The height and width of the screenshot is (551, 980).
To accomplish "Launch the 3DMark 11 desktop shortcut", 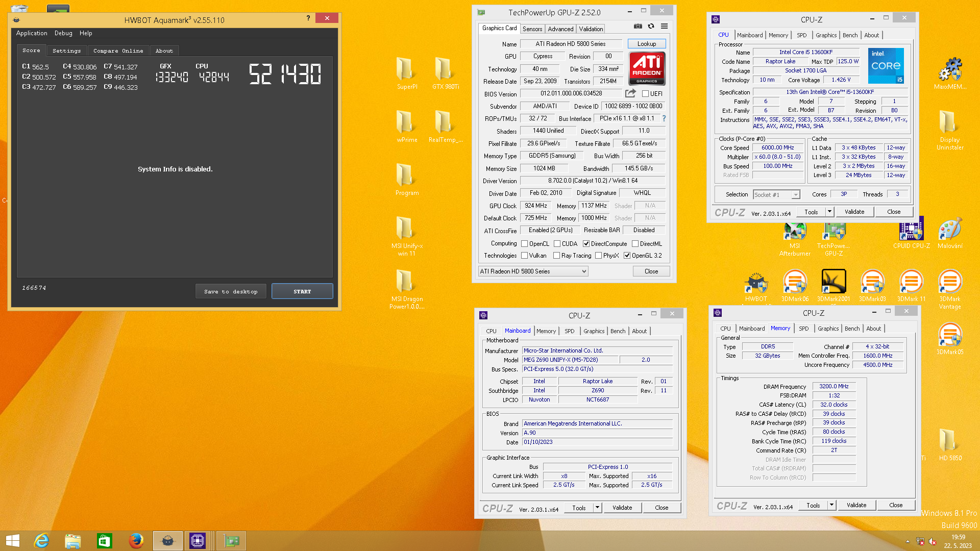I will pos(911,287).
